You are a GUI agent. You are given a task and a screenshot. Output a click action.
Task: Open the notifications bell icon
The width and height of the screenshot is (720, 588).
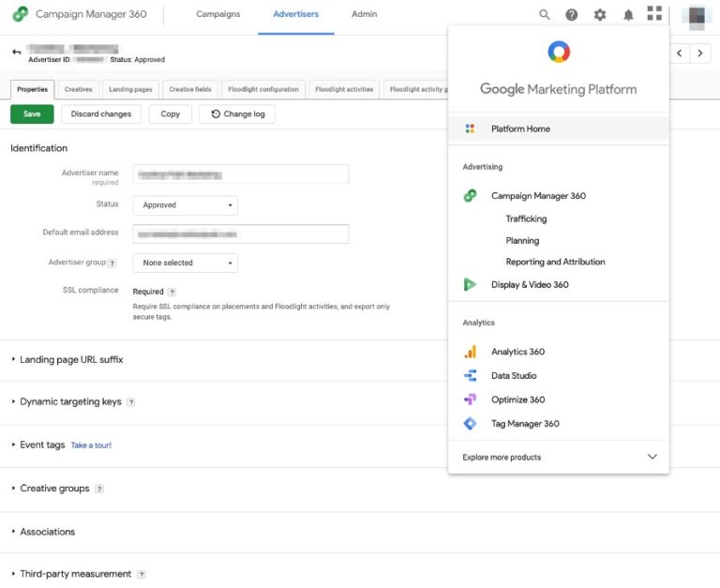(x=628, y=15)
